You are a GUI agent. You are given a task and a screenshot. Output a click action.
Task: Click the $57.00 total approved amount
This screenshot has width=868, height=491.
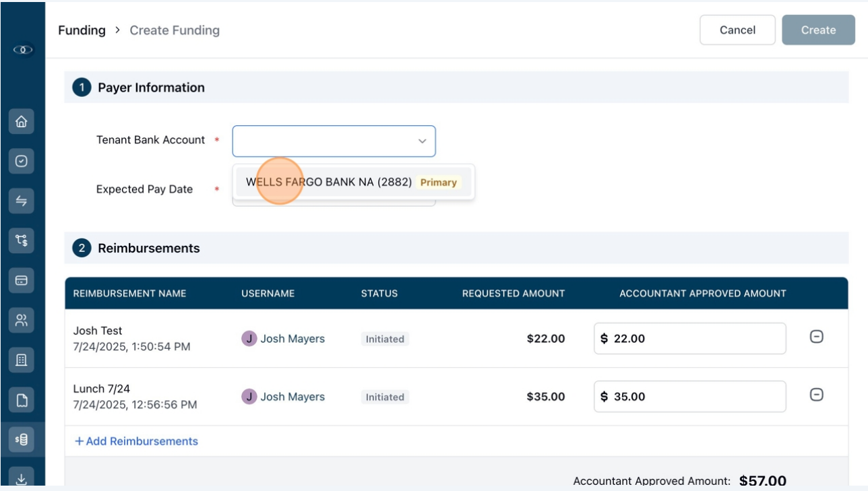763,481
